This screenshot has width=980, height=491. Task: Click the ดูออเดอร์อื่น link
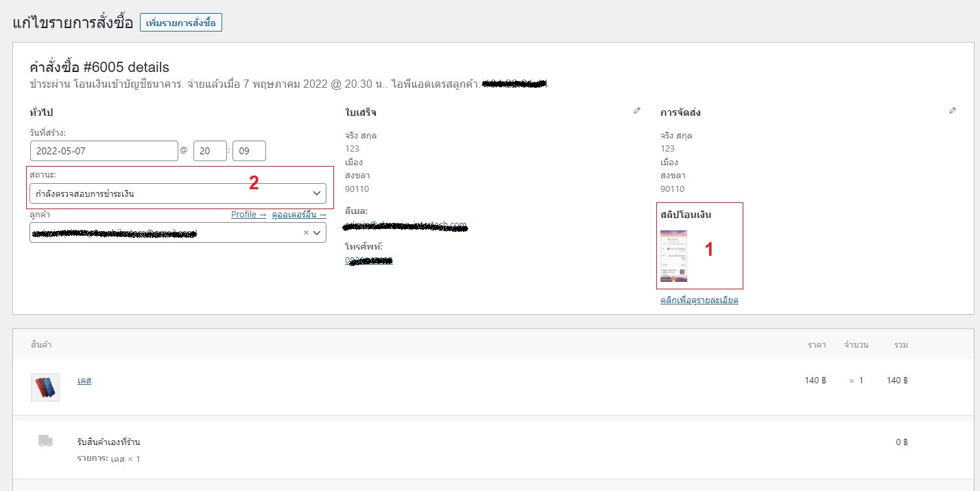click(x=298, y=215)
